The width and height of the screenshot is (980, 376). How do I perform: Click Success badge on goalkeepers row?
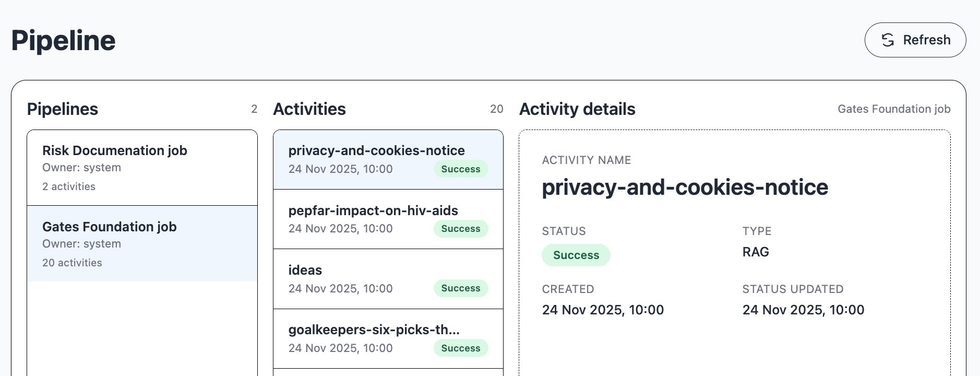click(460, 348)
